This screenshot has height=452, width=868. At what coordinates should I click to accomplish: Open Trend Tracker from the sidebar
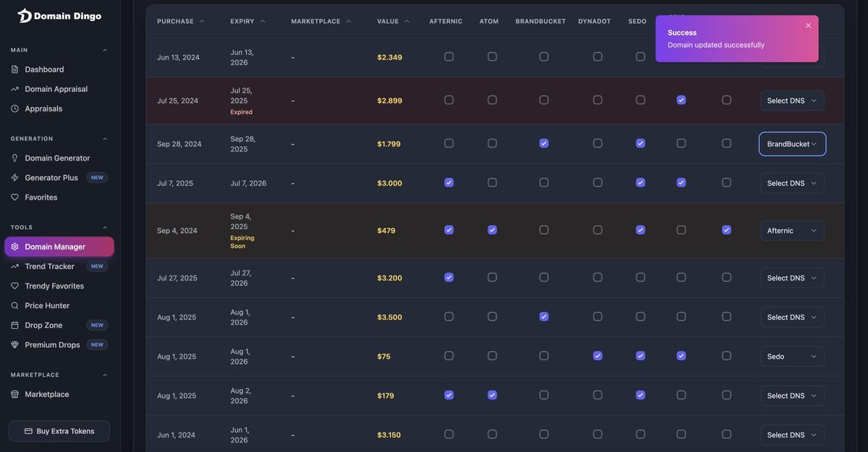tap(49, 266)
